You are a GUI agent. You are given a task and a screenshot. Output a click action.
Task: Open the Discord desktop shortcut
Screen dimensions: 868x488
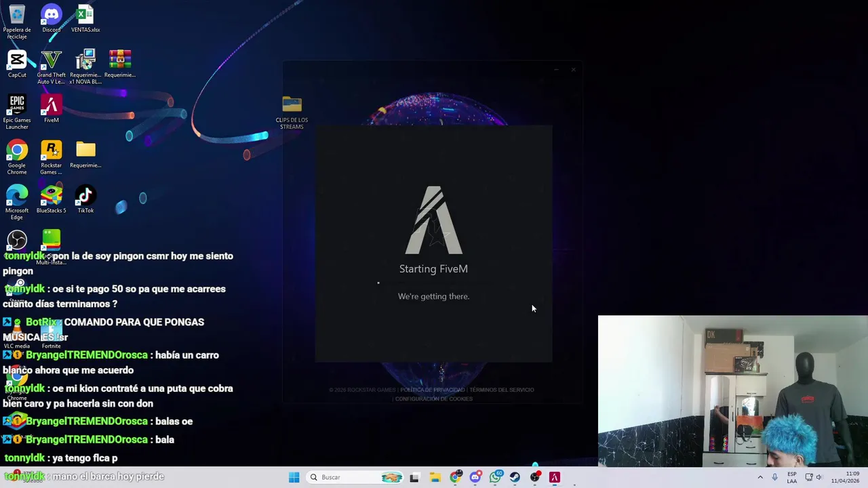pyautogui.click(x=51, y=18)
